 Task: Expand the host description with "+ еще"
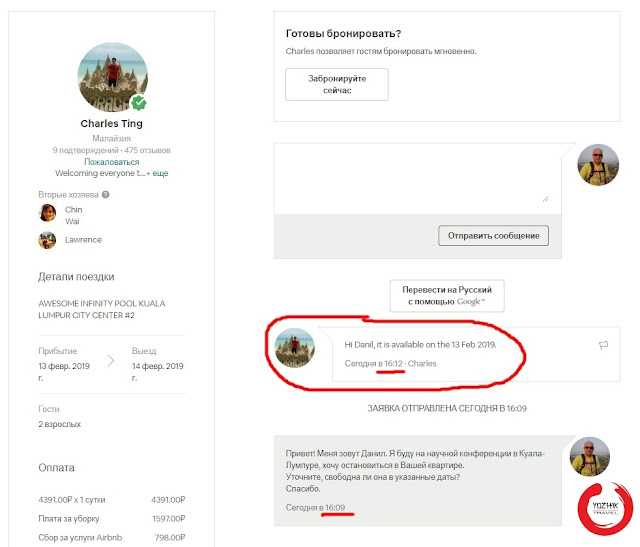[x=159, y=173]
